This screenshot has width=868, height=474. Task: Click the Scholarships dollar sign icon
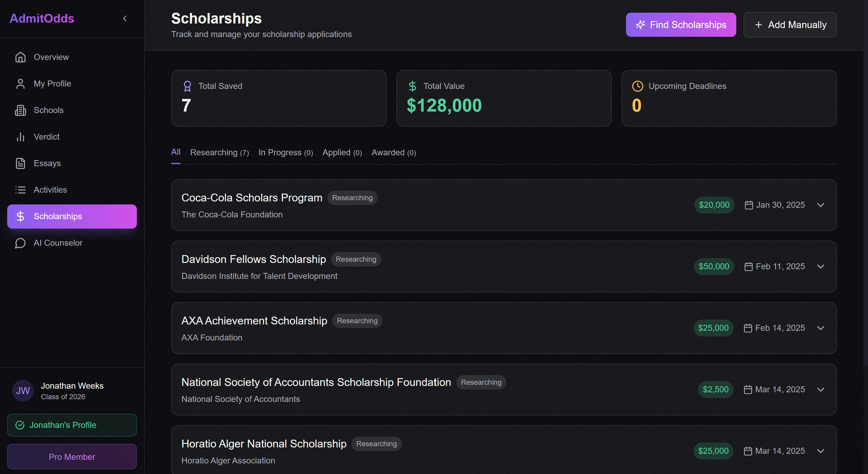click(20, 216)
